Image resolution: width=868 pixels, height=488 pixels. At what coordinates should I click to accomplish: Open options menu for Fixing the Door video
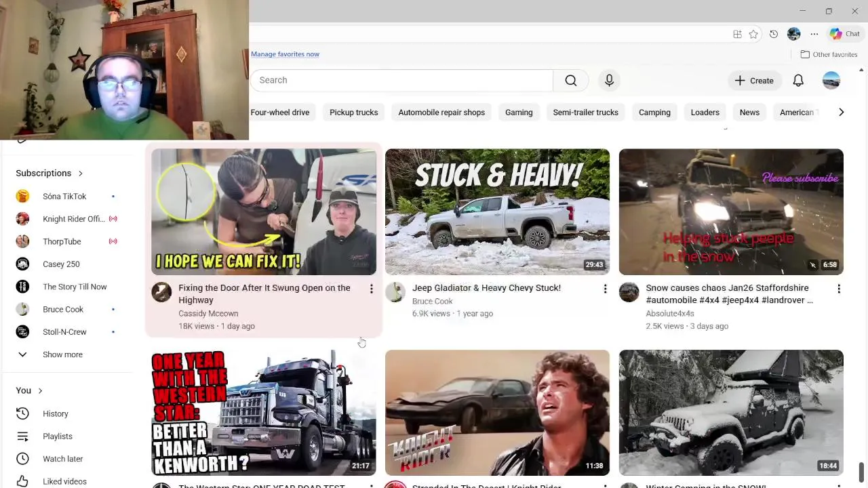pos(371,289)
